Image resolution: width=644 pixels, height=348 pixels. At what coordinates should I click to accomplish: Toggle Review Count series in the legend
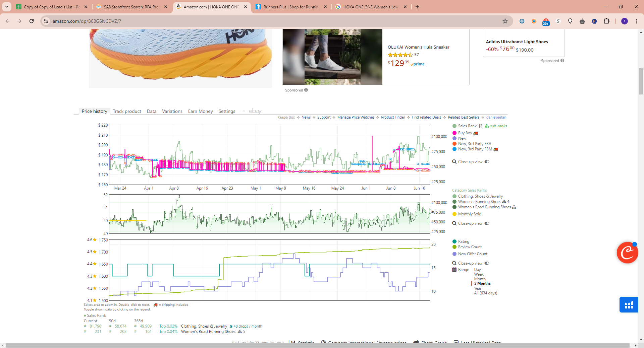[467, 247]
